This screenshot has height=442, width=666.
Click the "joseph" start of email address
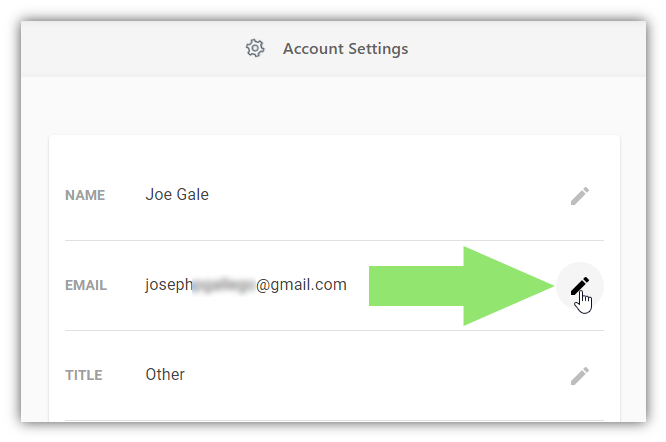169,285
